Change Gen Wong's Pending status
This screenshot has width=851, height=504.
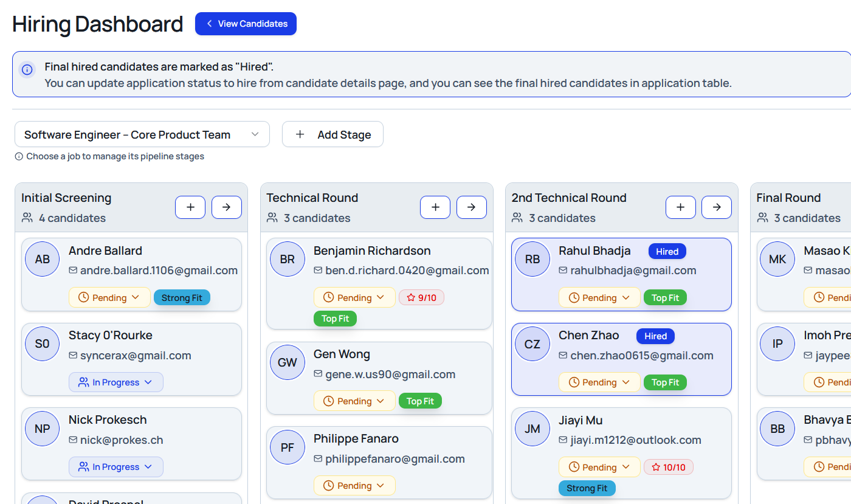[x=354, y=401]
